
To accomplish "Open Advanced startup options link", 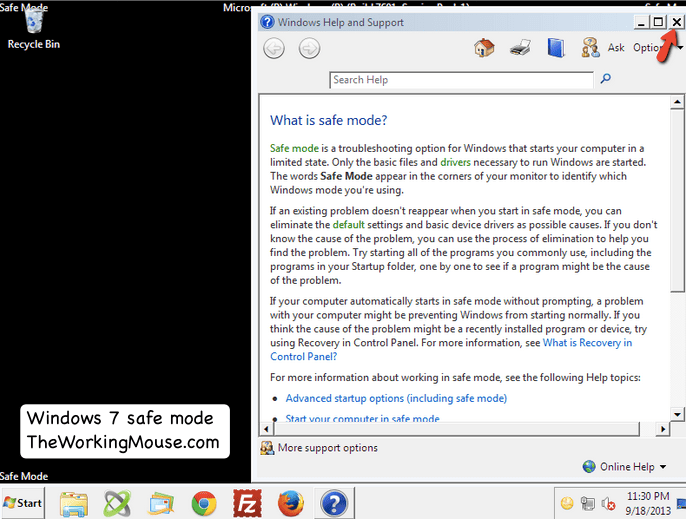I will point(396,398).
